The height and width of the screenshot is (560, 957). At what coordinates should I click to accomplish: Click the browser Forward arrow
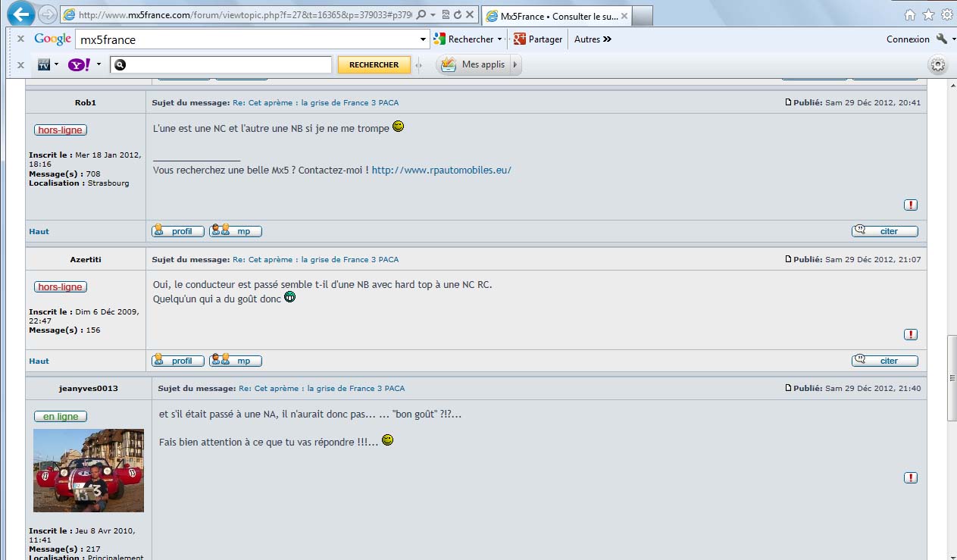pos(47,14)
